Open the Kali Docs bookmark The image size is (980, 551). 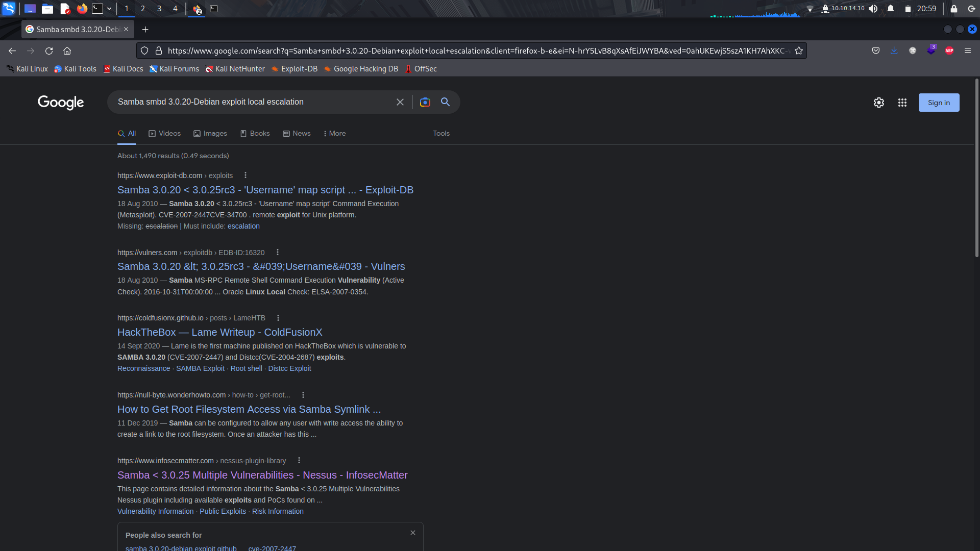(123, 69)
